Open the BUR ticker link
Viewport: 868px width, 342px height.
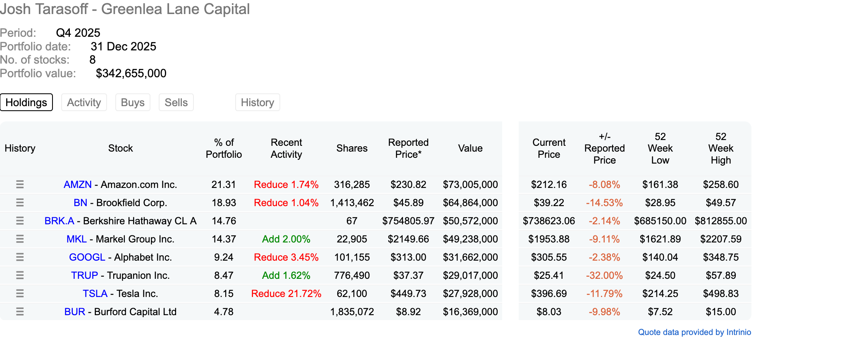tap(75, 312)
